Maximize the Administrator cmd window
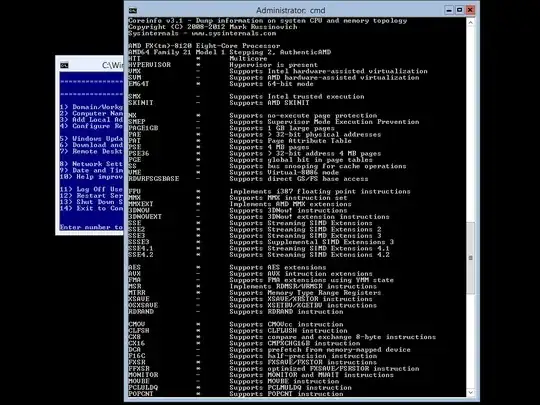Screen dimensions: 540x405 pos(459,10)
